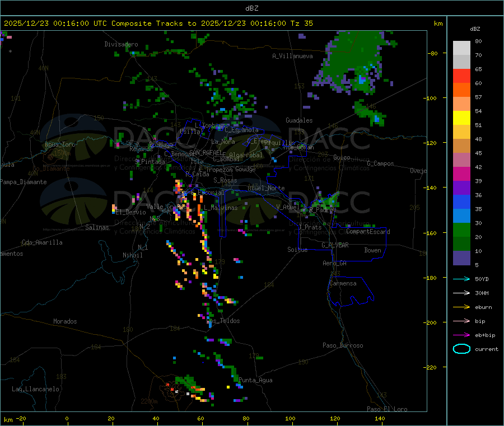Select the orange 57 dBZ color swatch
Screen dimensions: 504x426
tap(461, 90)
